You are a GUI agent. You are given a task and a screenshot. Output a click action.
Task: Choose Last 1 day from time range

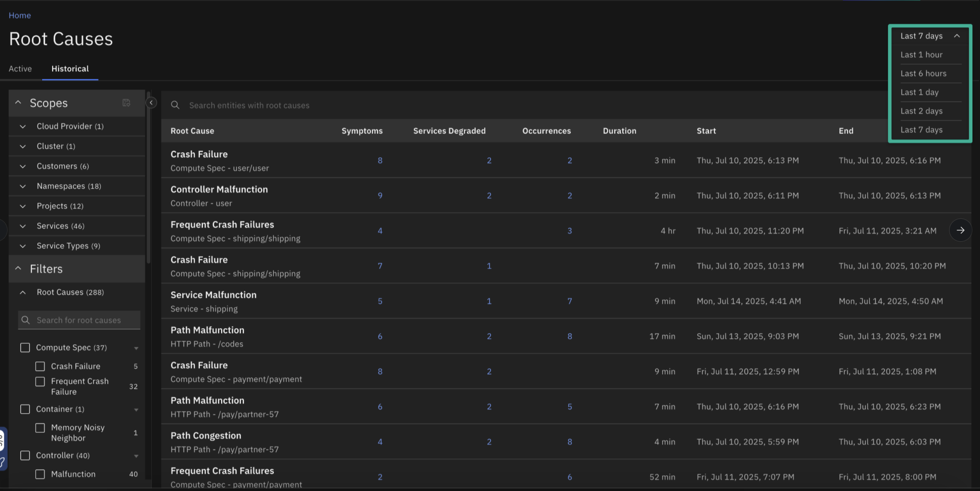point(919,92)
